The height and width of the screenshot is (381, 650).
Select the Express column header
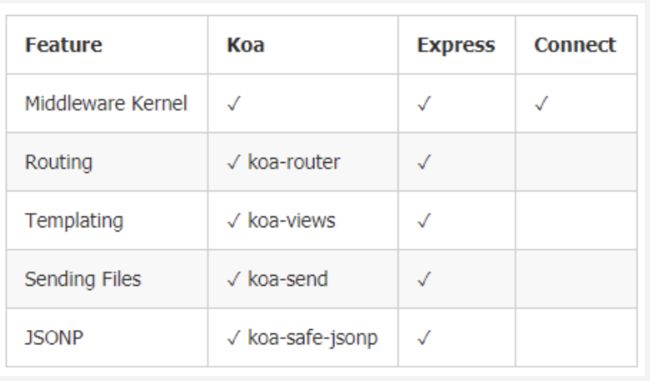[456, 45]
